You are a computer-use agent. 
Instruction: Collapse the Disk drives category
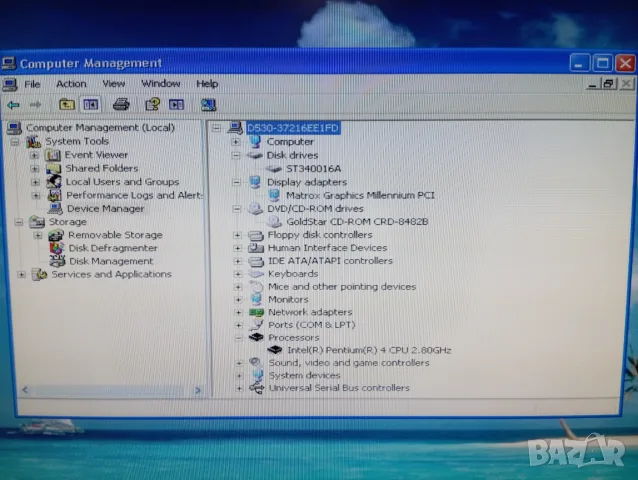point(236,155)
